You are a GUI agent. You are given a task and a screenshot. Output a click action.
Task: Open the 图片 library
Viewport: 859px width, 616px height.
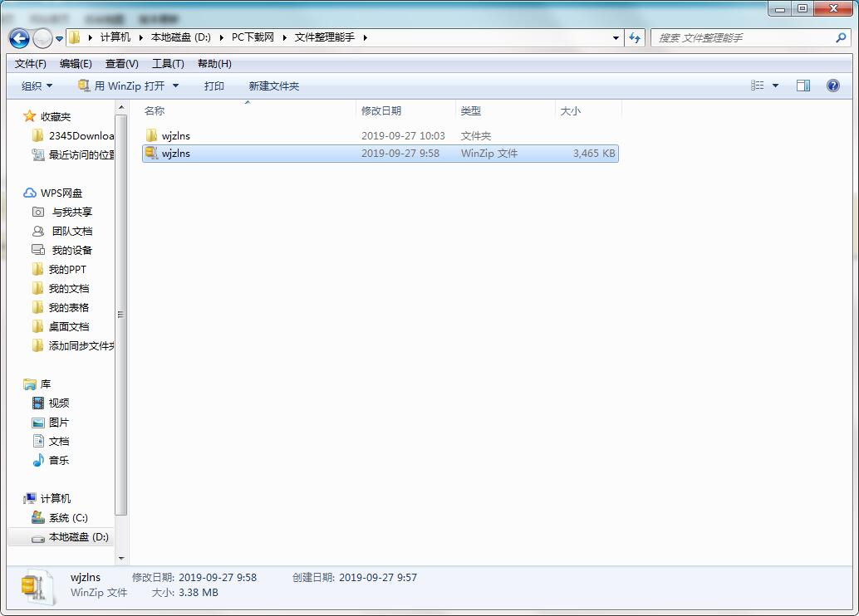(x=58, y=422)
